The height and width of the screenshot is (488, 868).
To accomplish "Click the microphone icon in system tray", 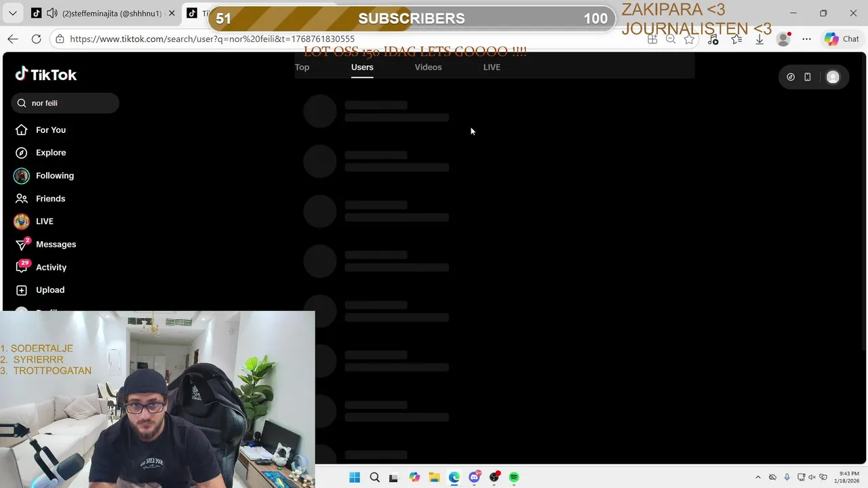I will (787, 477).
